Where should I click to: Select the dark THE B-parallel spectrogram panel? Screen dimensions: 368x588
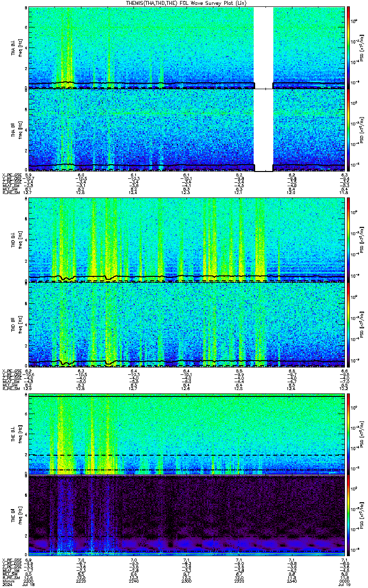click(186, 516)
